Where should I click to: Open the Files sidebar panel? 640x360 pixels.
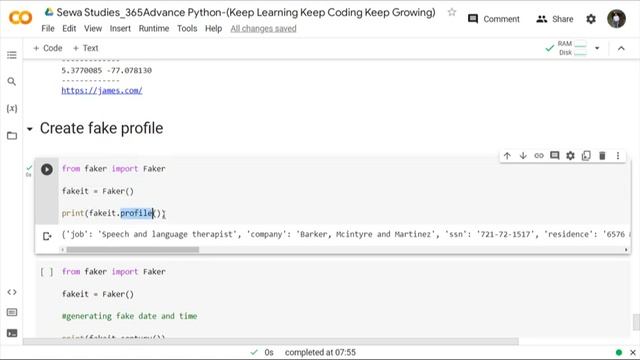click(12, 136)
